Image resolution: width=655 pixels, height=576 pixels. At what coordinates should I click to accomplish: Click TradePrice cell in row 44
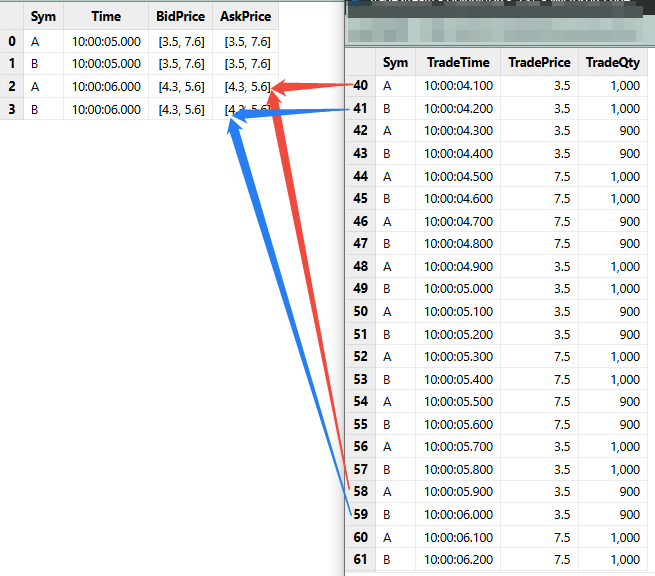[x=540, y=176]
